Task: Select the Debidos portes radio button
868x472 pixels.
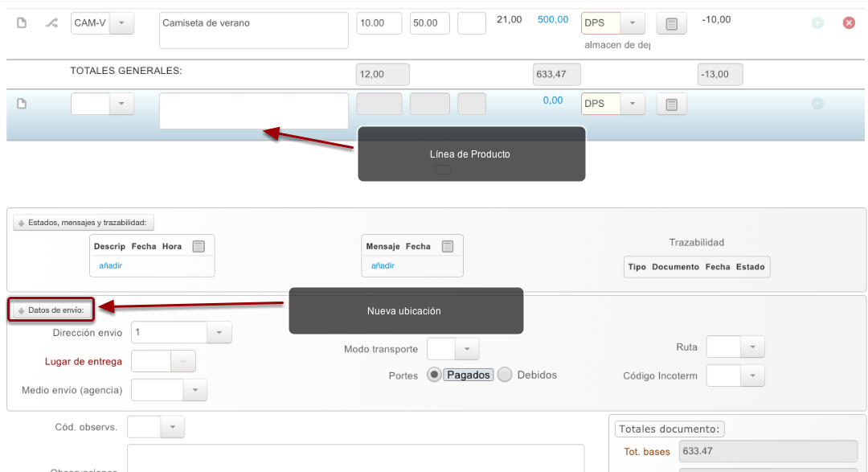Action: [x=504, y=375]
